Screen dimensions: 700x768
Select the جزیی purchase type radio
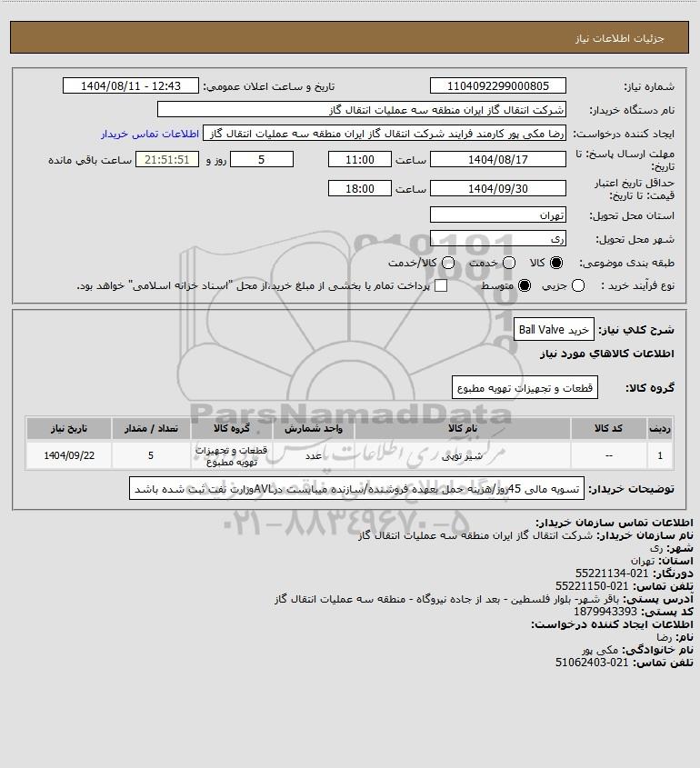(578, 285)
